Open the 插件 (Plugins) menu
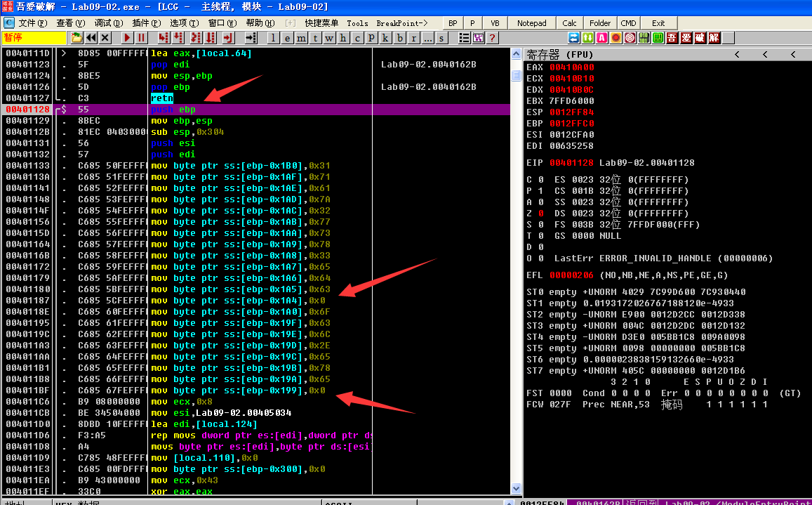 (147, 22)
